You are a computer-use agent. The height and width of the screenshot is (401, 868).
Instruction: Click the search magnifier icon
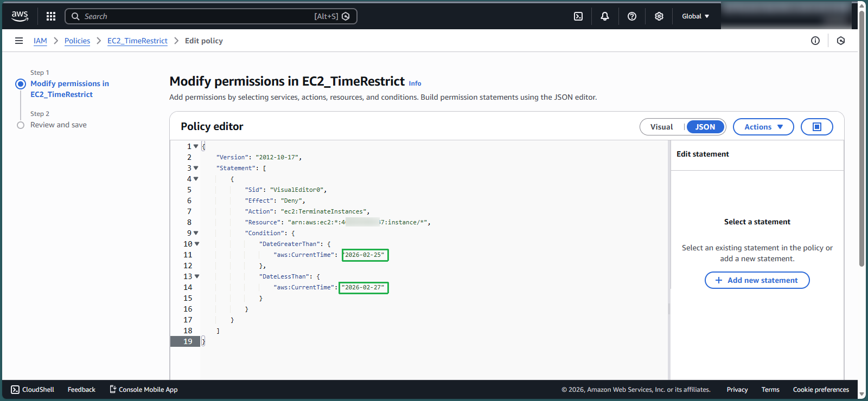click(75, 16)
